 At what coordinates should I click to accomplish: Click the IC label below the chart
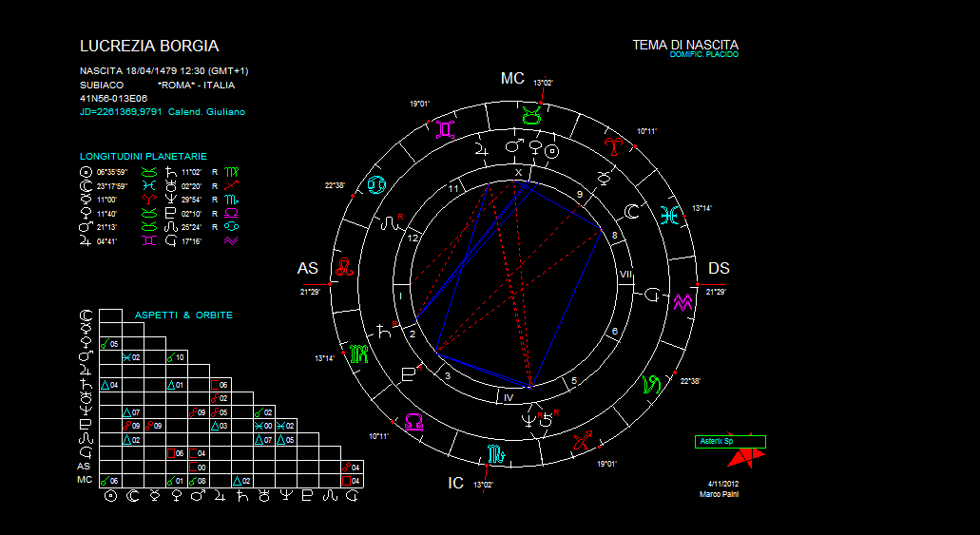coord(455,483)
